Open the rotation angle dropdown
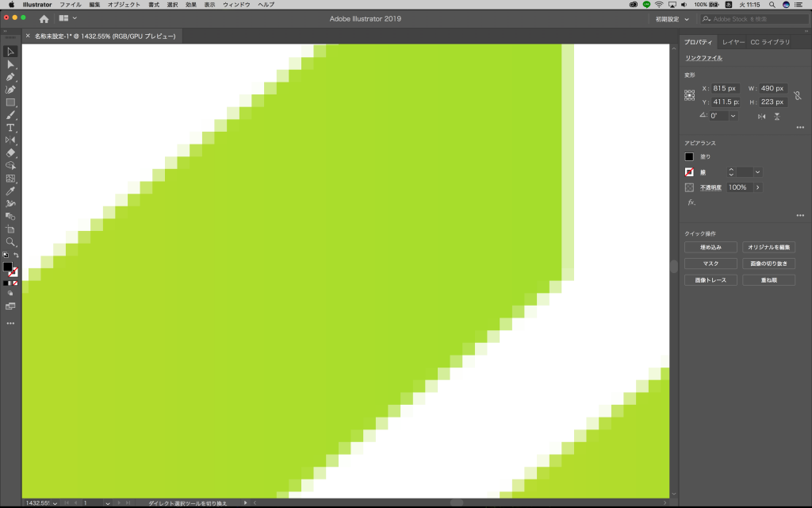 click(733, 116)
